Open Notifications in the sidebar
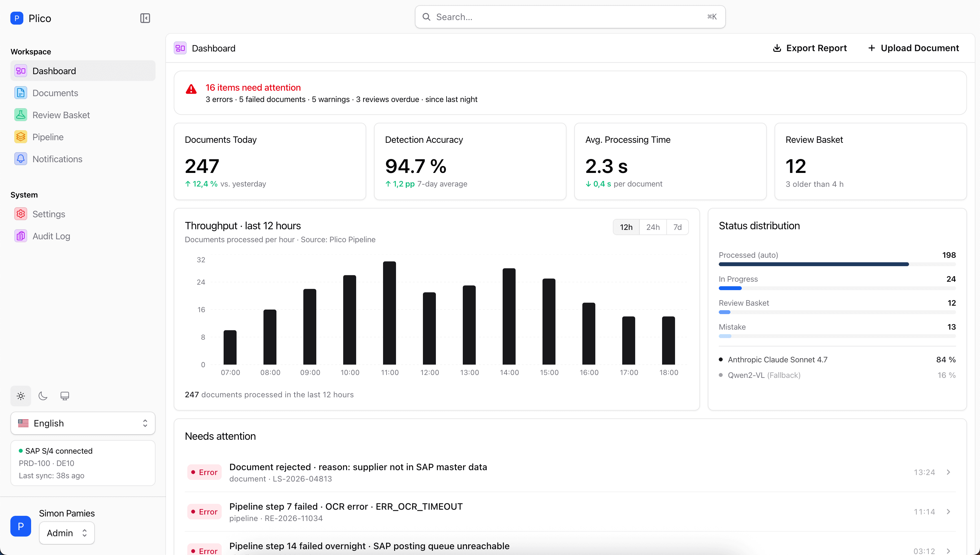This screenshot has width=980, height=555. click(83, 159)
